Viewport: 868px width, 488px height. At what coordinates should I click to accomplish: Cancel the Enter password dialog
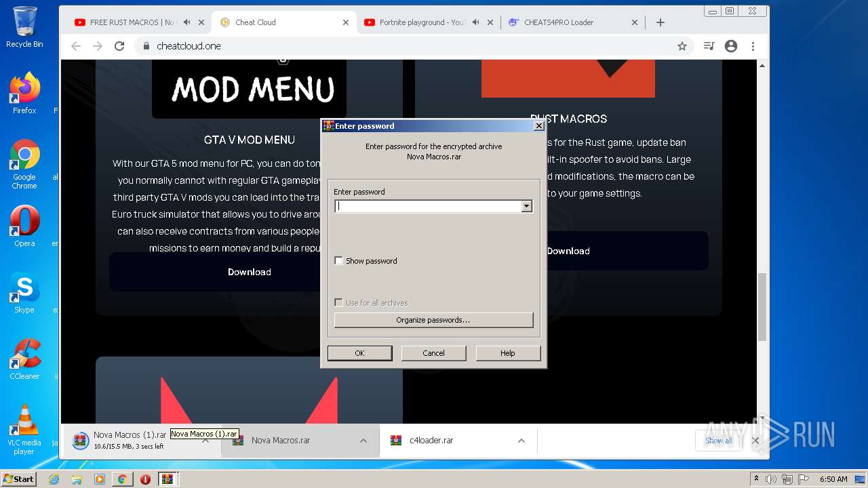[433, 353]
